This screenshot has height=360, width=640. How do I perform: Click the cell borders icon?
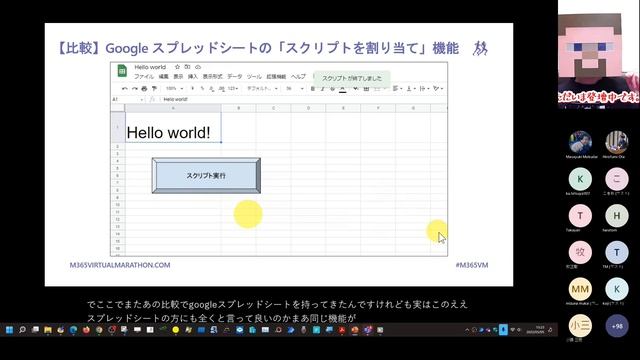[x=367, y=89]
